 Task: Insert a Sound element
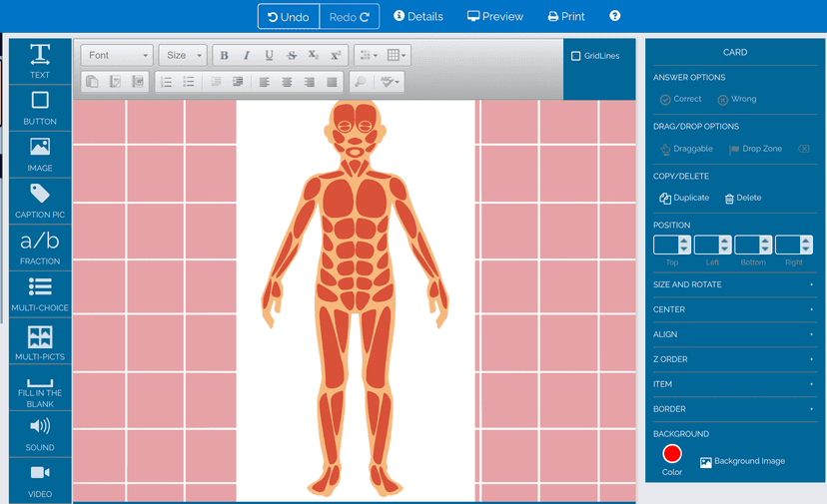tap(40, 433)
